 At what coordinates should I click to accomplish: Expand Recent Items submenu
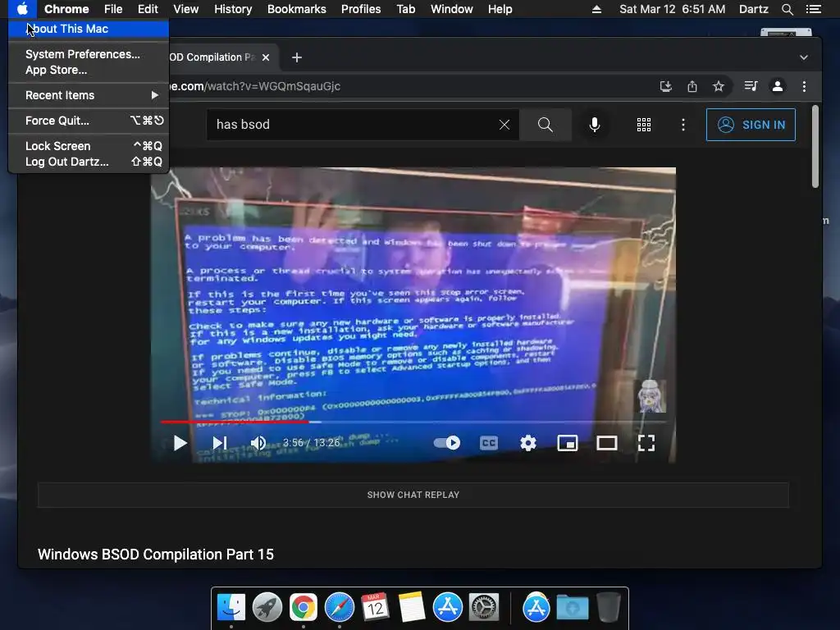click(x=89, y=95)
